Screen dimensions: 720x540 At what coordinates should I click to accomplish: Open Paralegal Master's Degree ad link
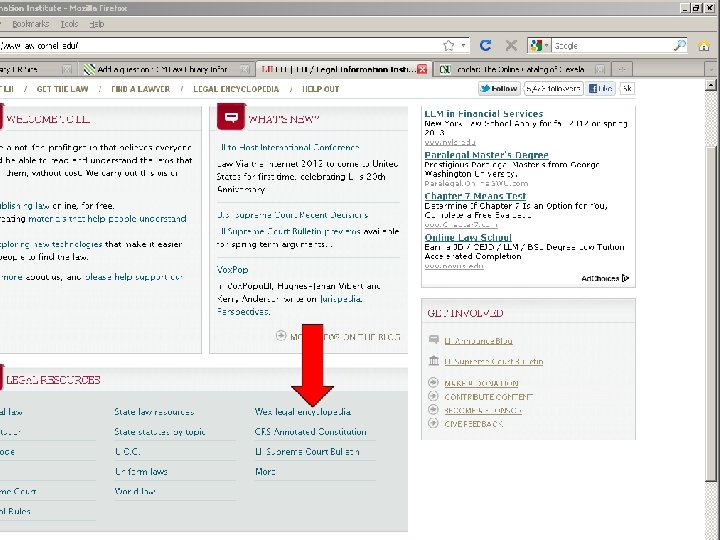click(x=486, y=155)
